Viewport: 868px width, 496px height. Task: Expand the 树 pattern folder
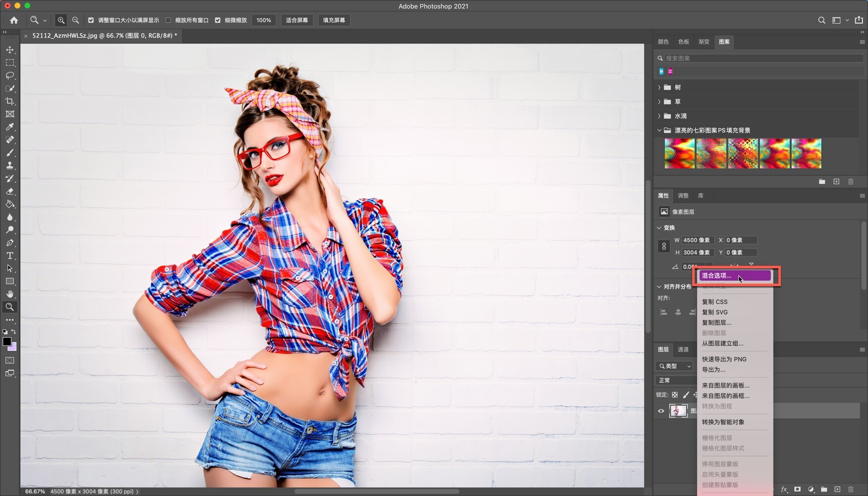click(x=659, y=88)
